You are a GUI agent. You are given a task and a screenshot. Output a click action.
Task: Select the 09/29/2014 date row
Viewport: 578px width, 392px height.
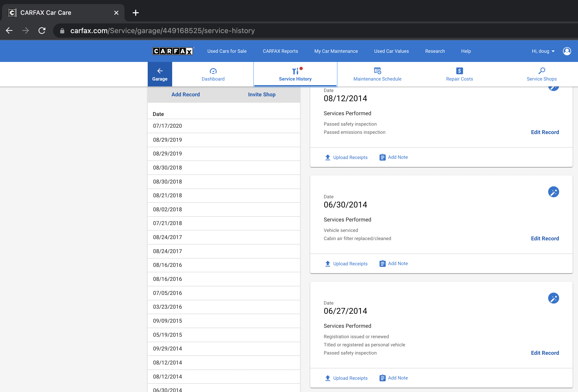pos(224,349)
